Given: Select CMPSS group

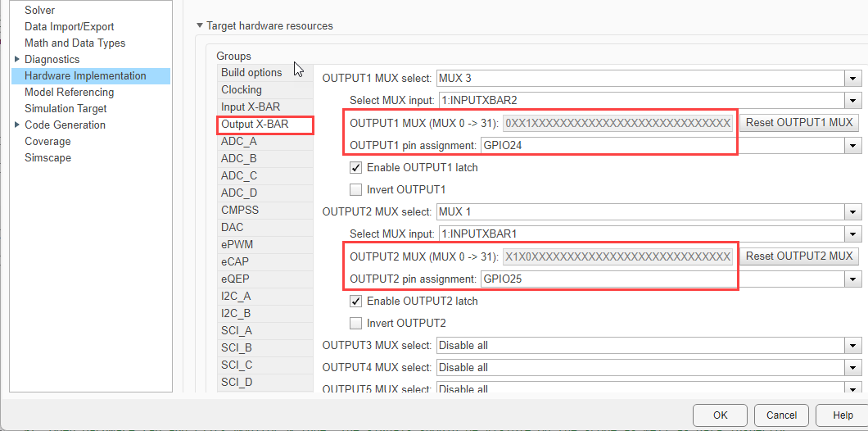Looking at the screenshot, I should (265, 211).
